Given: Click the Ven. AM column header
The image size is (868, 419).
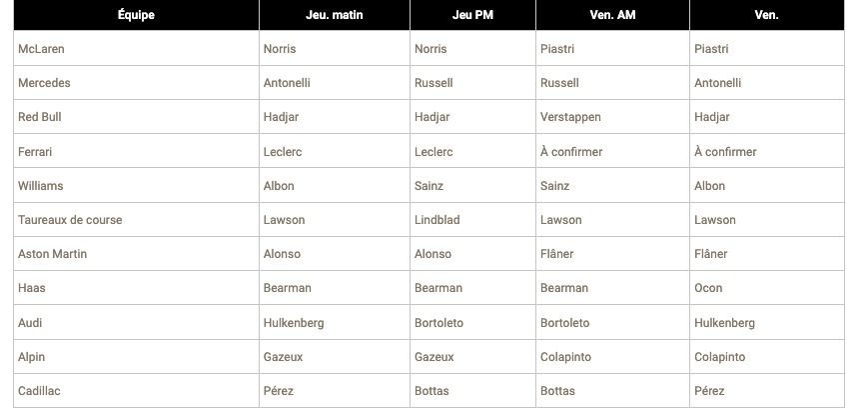Looking at the screenshot, I should coord(611,15).
